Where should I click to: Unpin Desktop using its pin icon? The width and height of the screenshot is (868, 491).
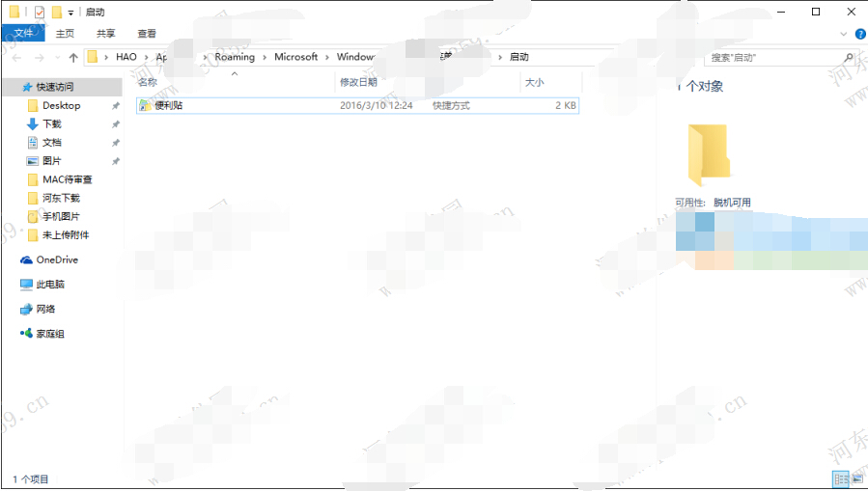pos(115,105)
